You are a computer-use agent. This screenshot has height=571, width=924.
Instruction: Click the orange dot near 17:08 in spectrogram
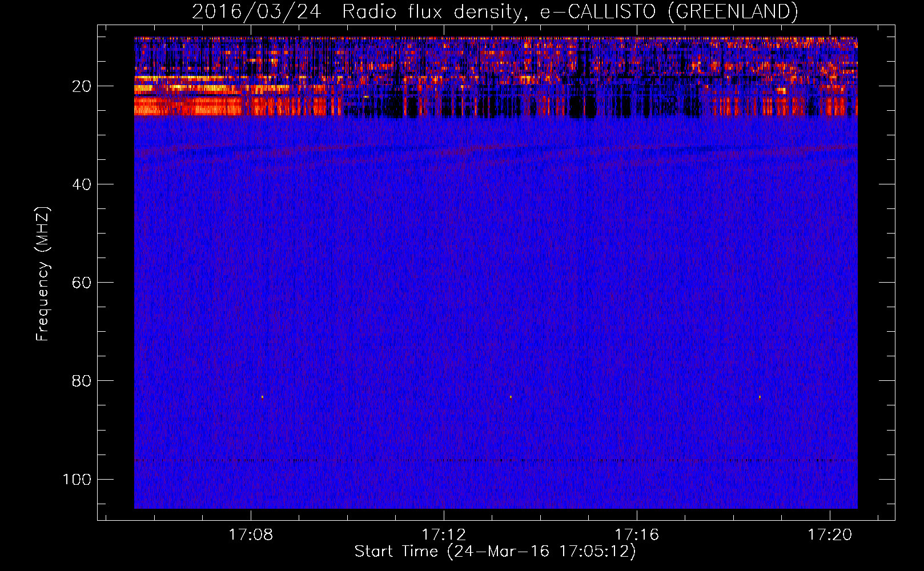coord(262,397)
